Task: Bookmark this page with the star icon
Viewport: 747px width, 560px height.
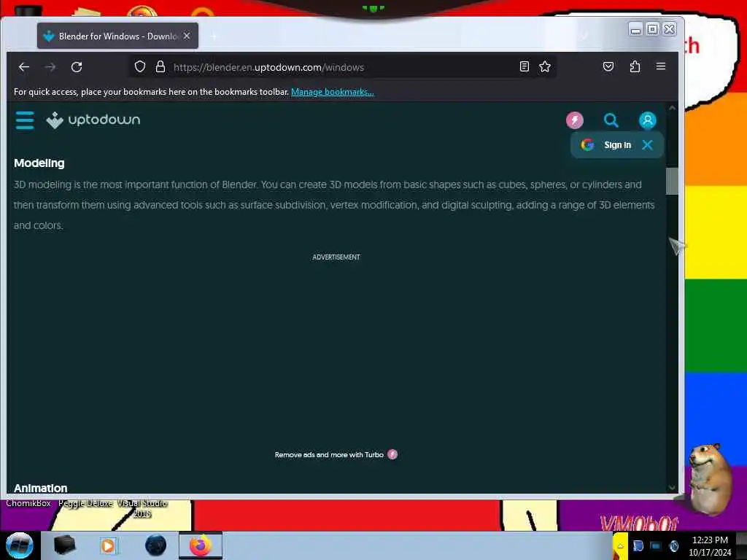Action: (x=545, y=66)
